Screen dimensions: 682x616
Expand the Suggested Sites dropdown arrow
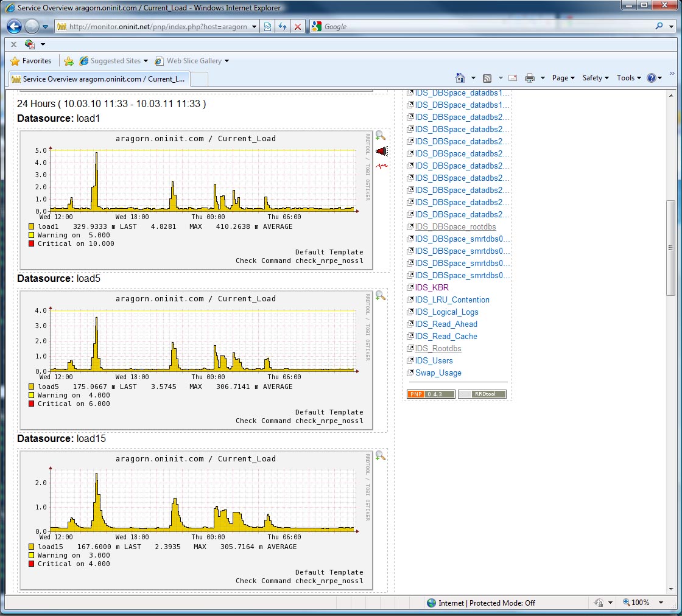(x=146, y=61)
